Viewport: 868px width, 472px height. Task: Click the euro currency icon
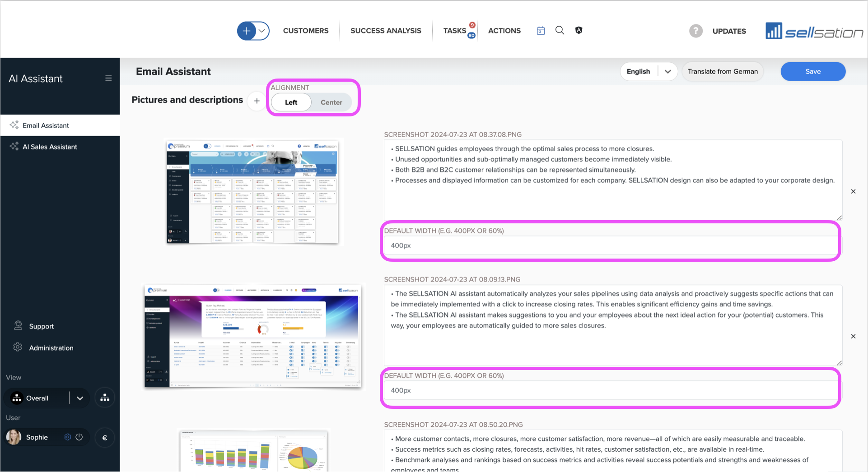click(105, 437)
